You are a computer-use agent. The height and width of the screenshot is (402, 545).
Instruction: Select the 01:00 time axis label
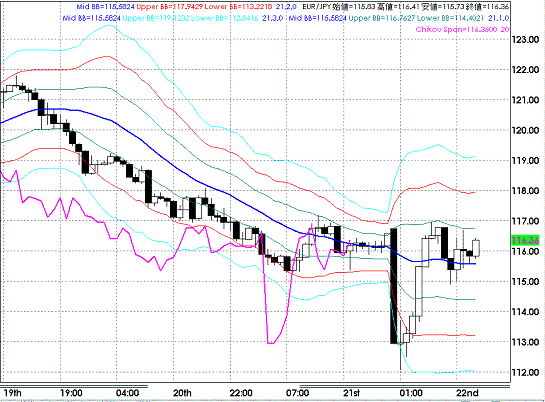coord(411,393)
